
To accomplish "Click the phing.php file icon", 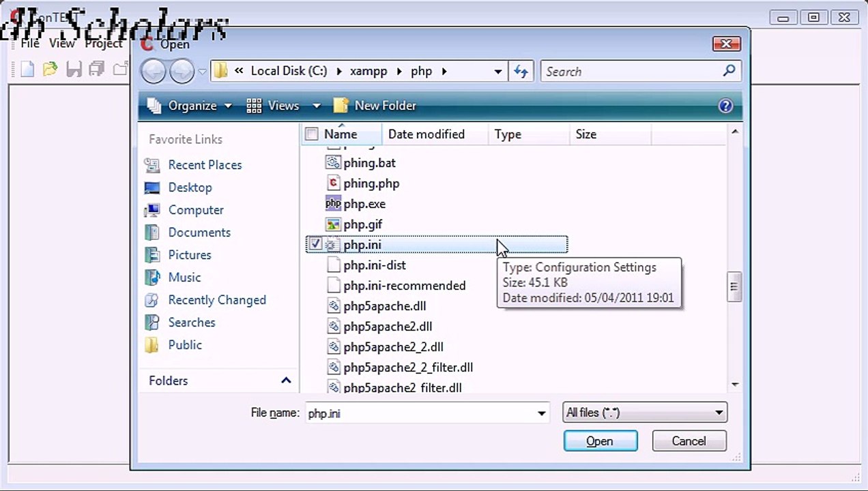I will (x=333, y=183).
